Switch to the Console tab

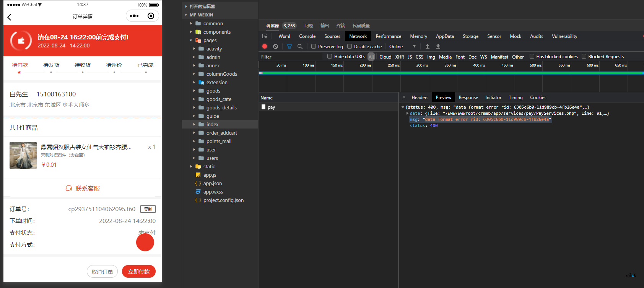tap(307, 36)
